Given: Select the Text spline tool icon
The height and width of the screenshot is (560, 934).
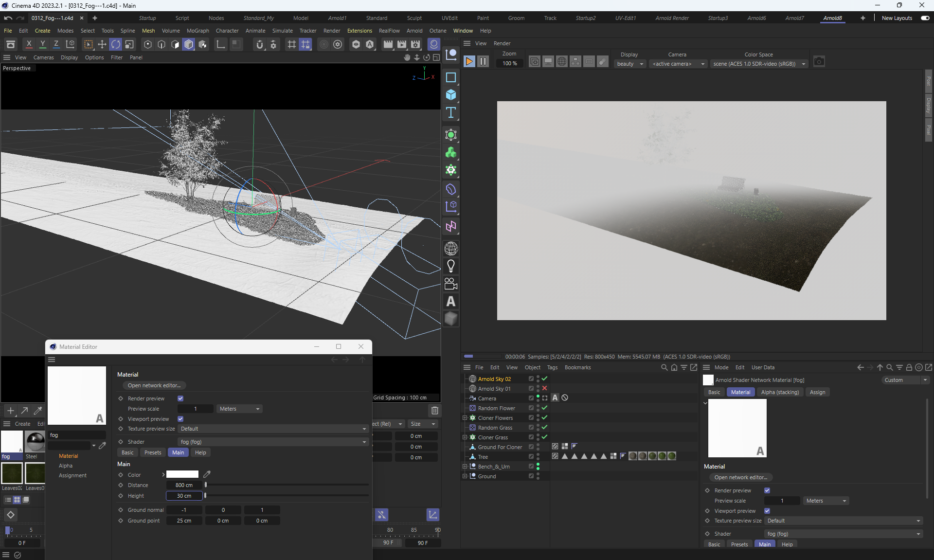Looking at the screenshot, I should coord(451,112).
